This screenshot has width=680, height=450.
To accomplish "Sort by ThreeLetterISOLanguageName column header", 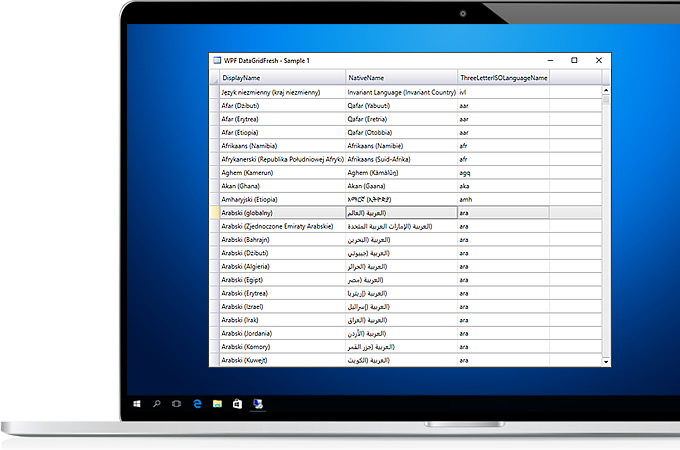I will (503, 78).
